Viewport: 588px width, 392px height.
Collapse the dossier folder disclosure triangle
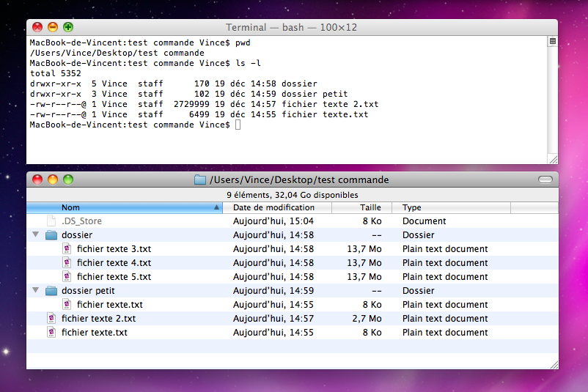coord(35,235)
